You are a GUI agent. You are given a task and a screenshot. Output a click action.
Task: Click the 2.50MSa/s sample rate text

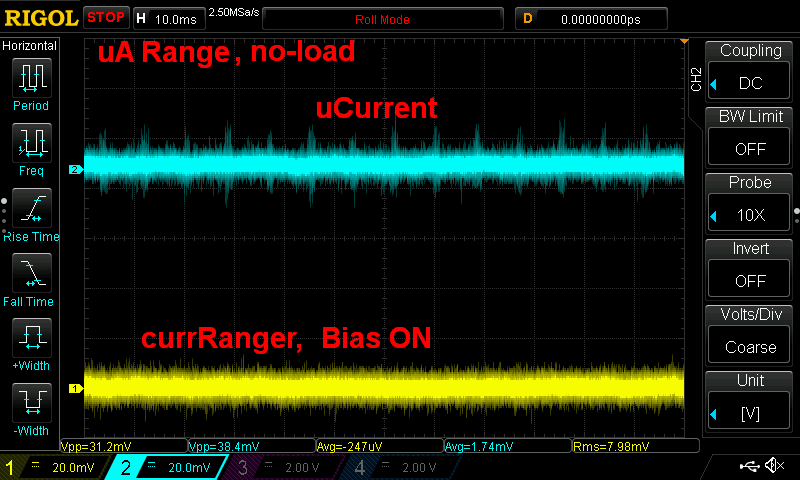coord(234,12)
